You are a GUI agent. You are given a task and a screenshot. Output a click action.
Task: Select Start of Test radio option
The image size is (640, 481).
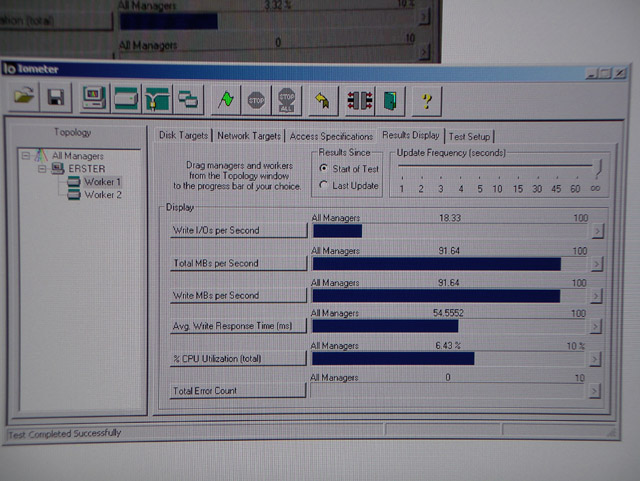tap(349, 169)
